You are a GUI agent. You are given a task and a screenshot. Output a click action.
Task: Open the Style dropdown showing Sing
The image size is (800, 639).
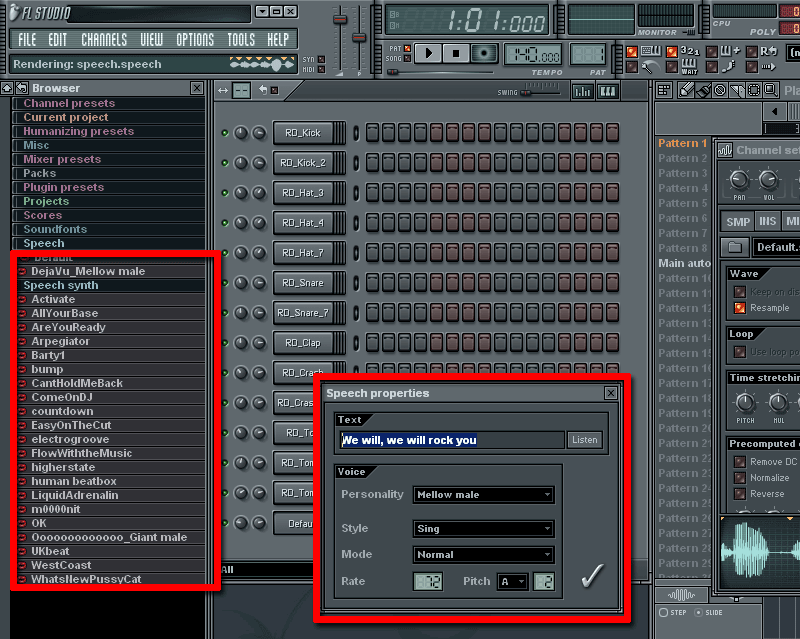click(x=483, y=529)
